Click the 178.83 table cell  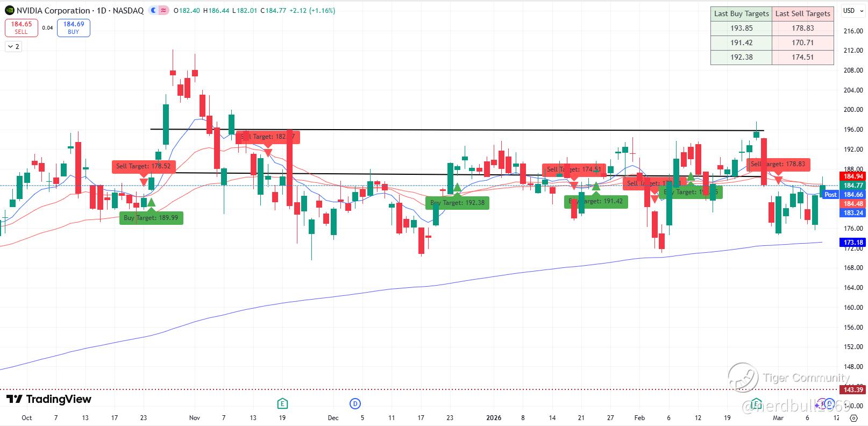pyautogui.click(x=803, y=28)
